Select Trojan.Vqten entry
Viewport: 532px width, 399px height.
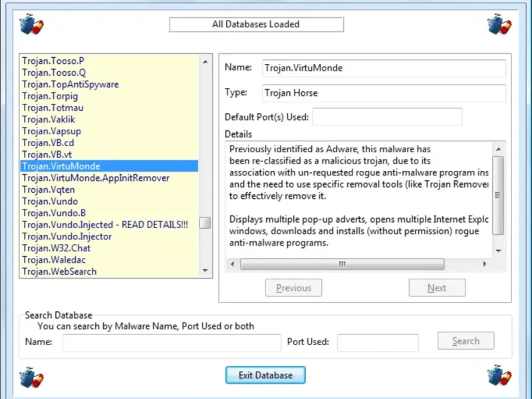(x=109, y=190)
